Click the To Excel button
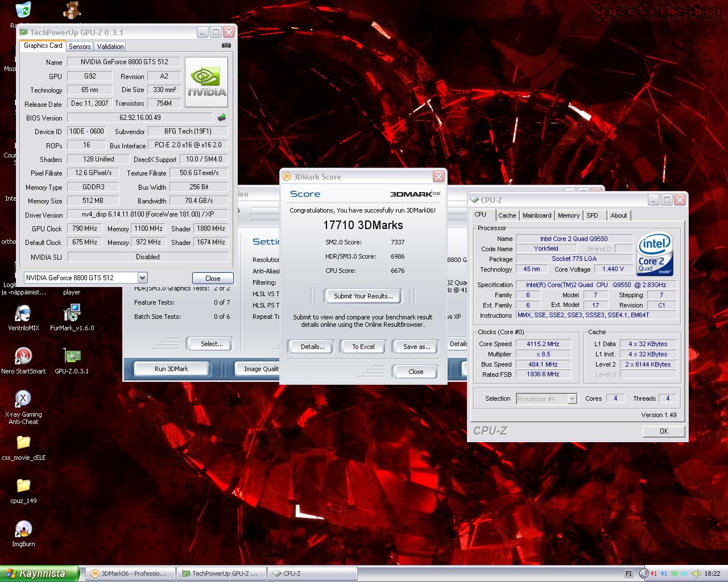The image size is (728, 582). coord(363,347)
